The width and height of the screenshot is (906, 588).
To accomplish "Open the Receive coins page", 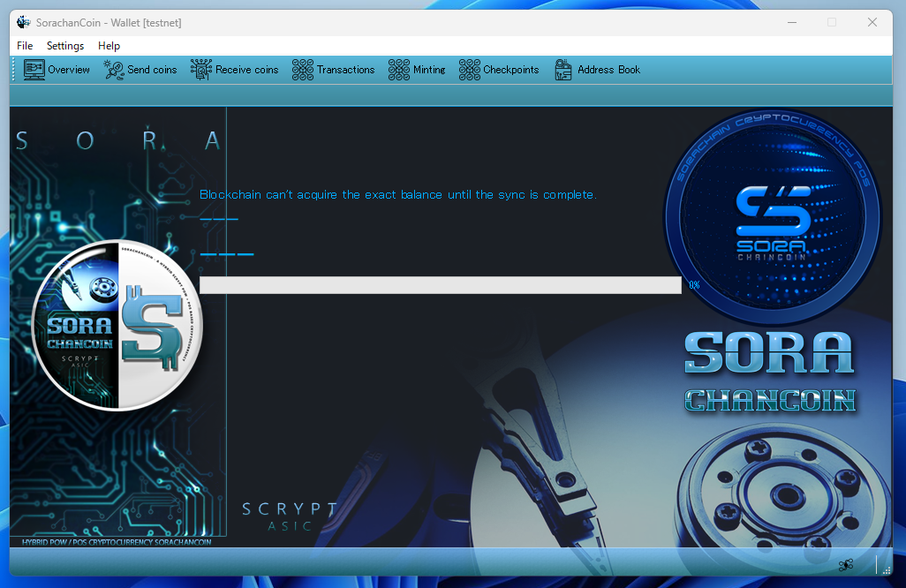I will (235, 70).
